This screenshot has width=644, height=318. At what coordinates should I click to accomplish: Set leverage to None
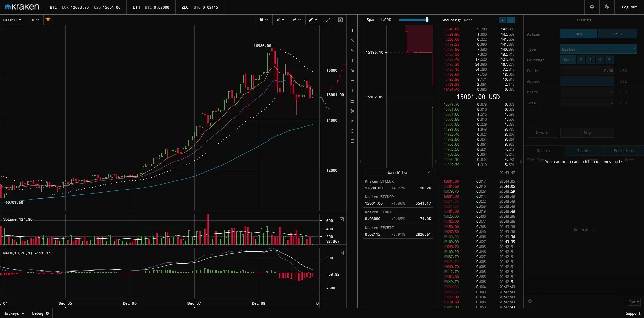(x=568, y=60)
